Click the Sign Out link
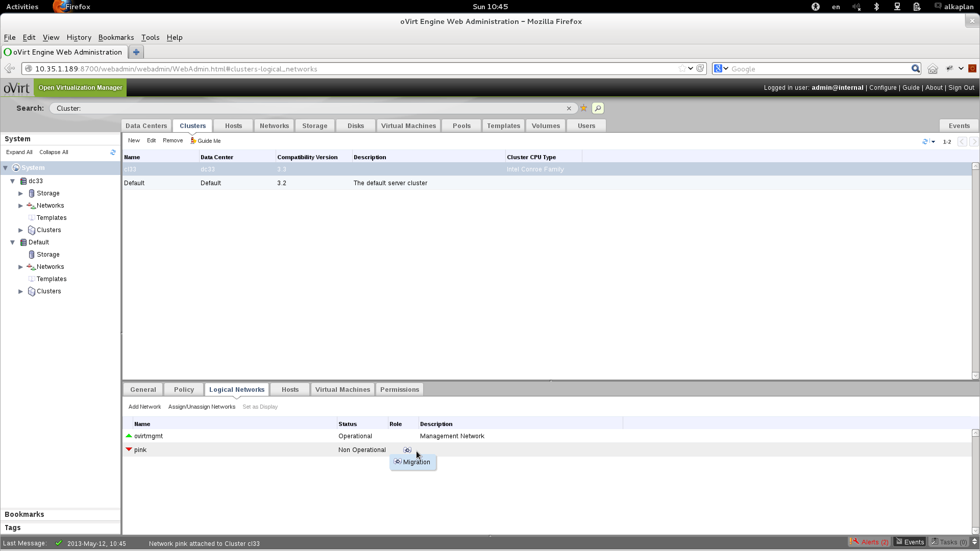This screenshot has height=551, width=980. point(961,88)
